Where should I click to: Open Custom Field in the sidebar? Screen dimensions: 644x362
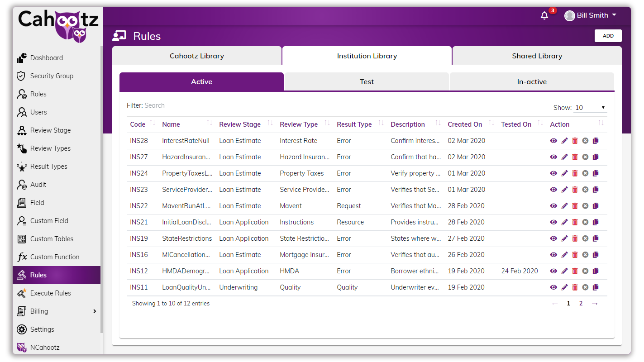coord(49,221)
